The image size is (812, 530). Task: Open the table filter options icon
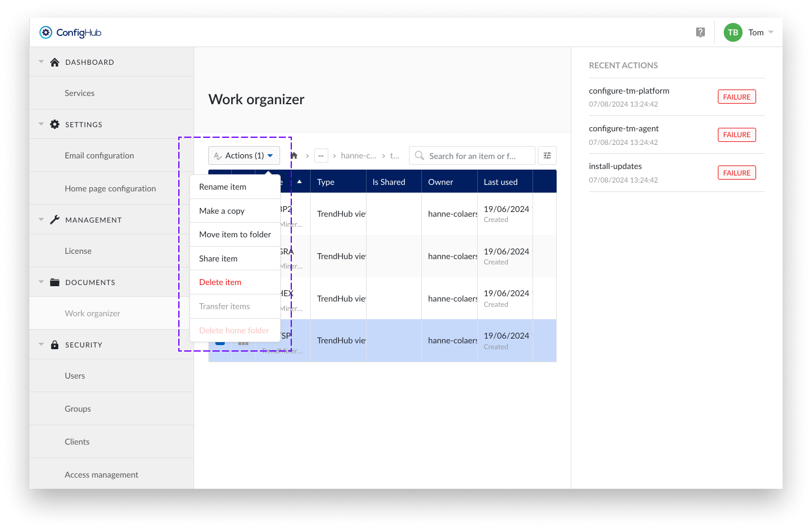click(547, 155)
